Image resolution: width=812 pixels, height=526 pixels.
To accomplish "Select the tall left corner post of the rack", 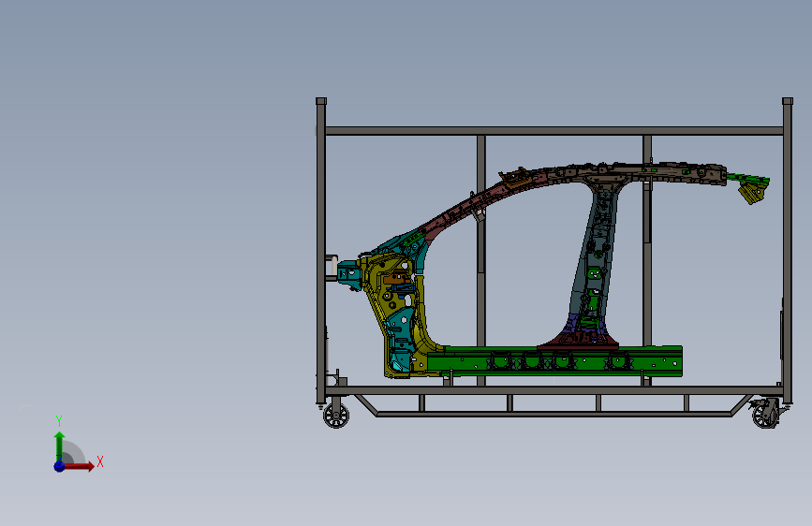I will [321, 251].
